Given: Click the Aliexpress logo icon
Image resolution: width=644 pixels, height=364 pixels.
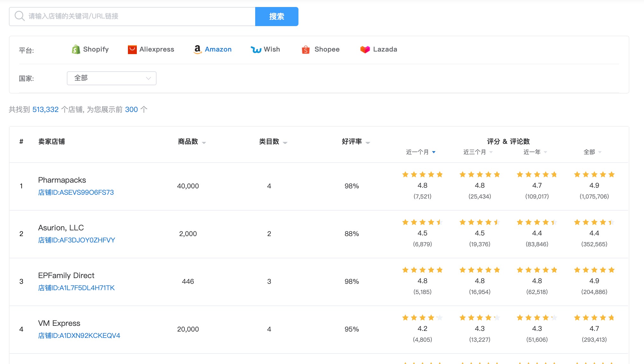Looking at the screenshot, I should [x=132, y=49].
